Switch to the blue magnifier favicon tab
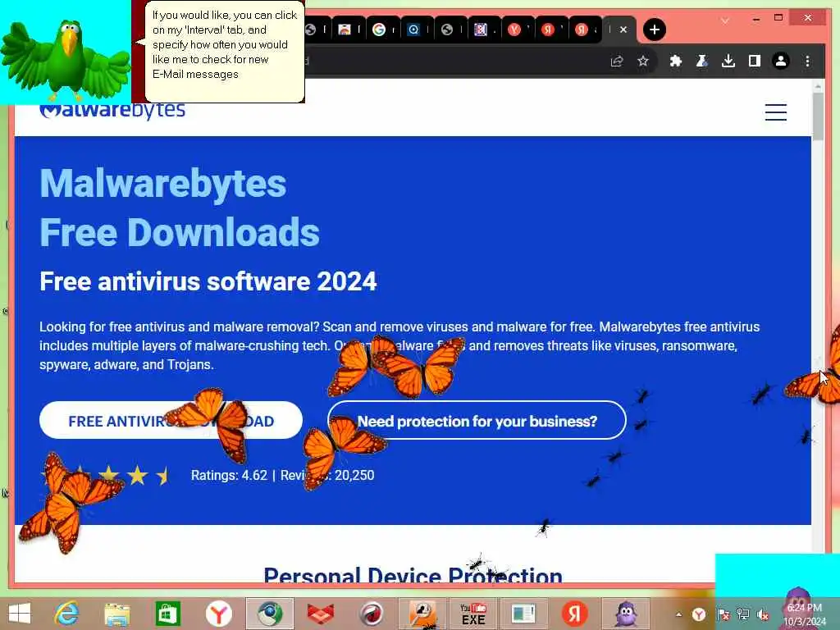 (413, 30)
